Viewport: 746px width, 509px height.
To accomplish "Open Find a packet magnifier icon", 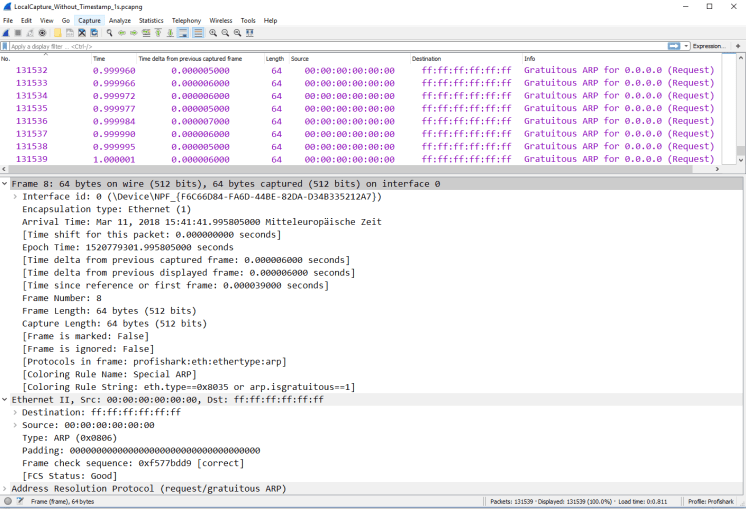I will point(109,33).
